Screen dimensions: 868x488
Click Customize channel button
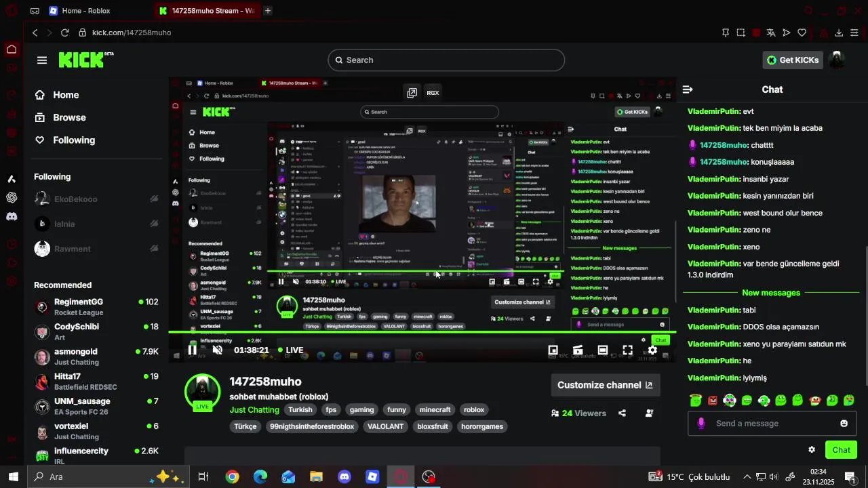(x=605, y=385)
